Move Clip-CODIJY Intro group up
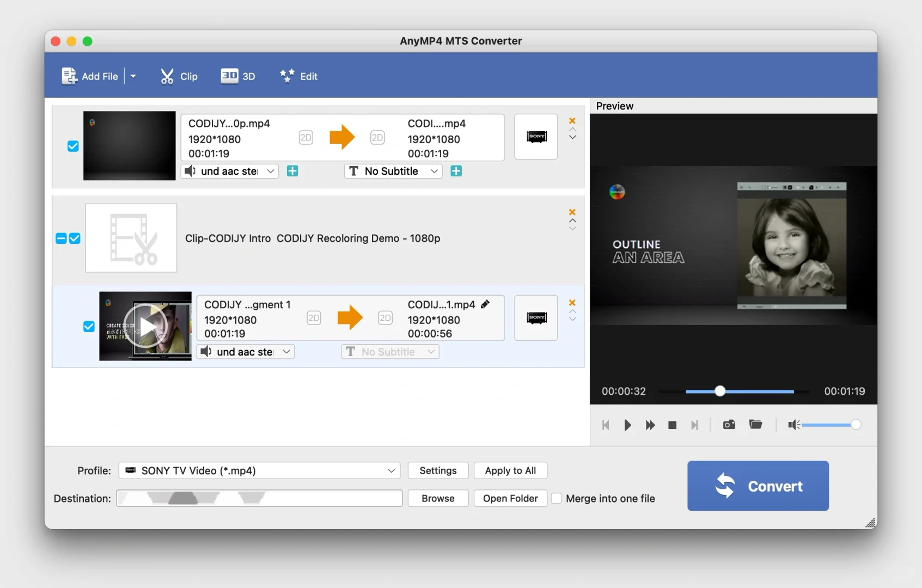Viewport: 922px width, 588px height. tap(572, 220)
